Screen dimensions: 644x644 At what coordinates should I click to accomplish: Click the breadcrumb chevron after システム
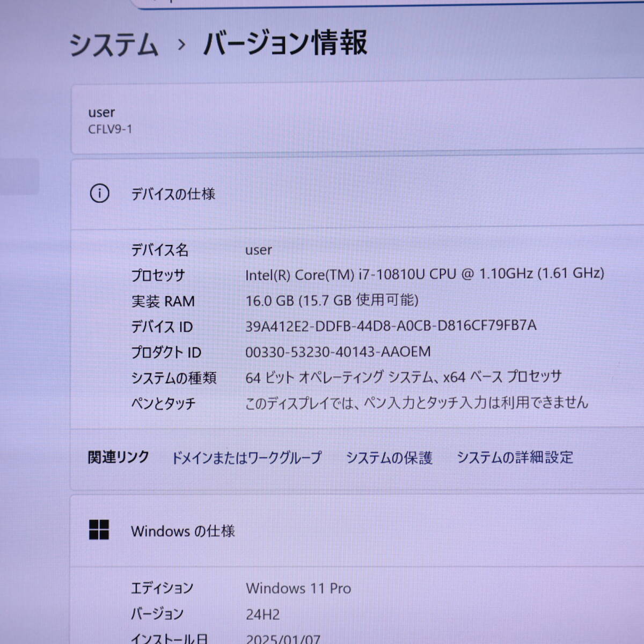181,45
